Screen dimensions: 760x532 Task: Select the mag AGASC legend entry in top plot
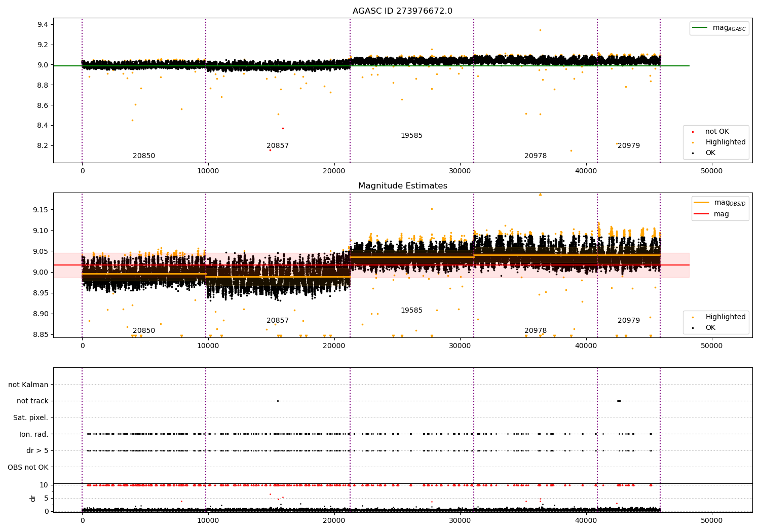[719, 28]
